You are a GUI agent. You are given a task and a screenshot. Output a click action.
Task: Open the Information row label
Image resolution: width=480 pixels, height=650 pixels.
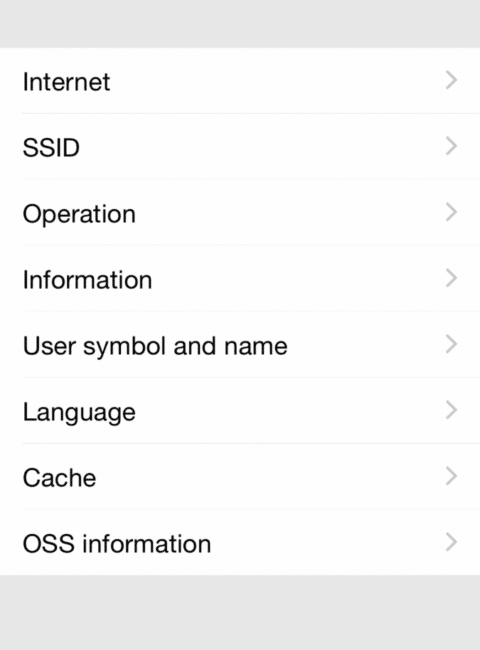[87, 279]
